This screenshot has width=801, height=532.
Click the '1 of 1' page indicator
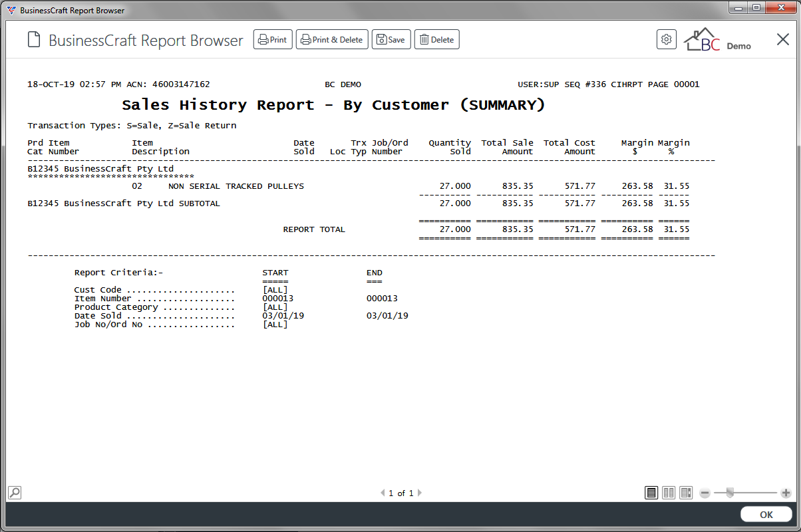click(x=401, y=493)
